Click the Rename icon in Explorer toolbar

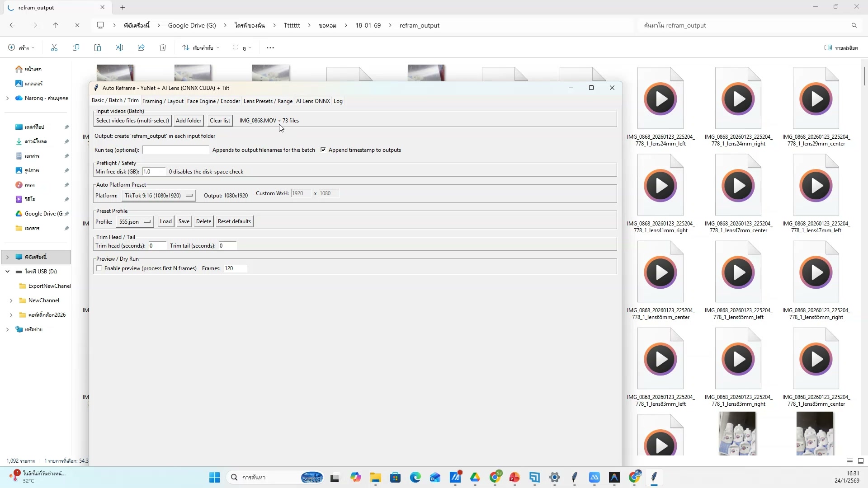click(x=119, y=47)
